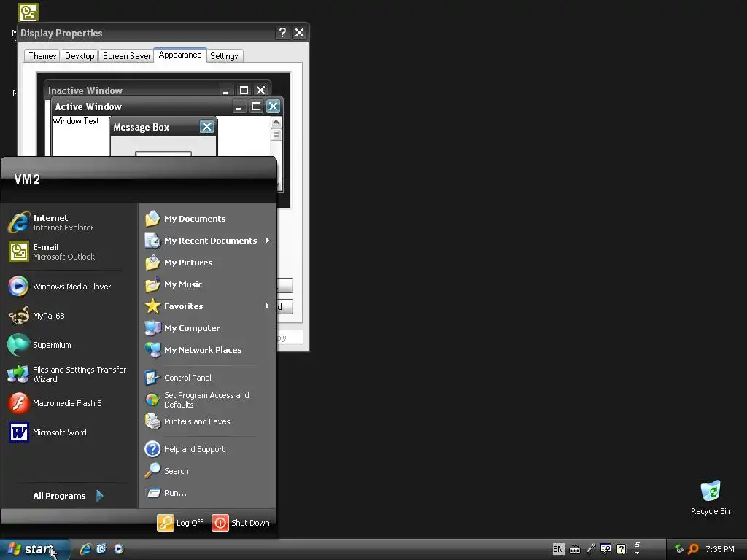Screen dimensions: 747x560
Task: Click the EN language bar indicator
Action: tap(558, 549)
